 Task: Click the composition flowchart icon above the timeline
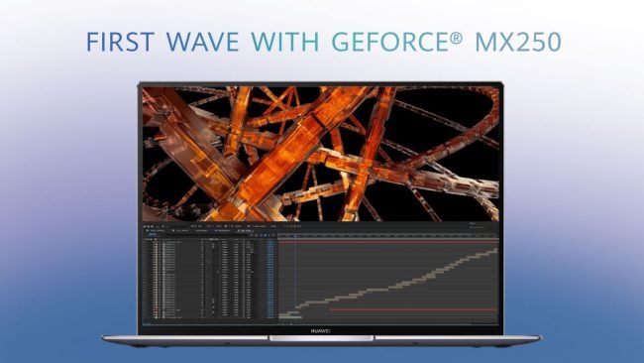point(252,235)
